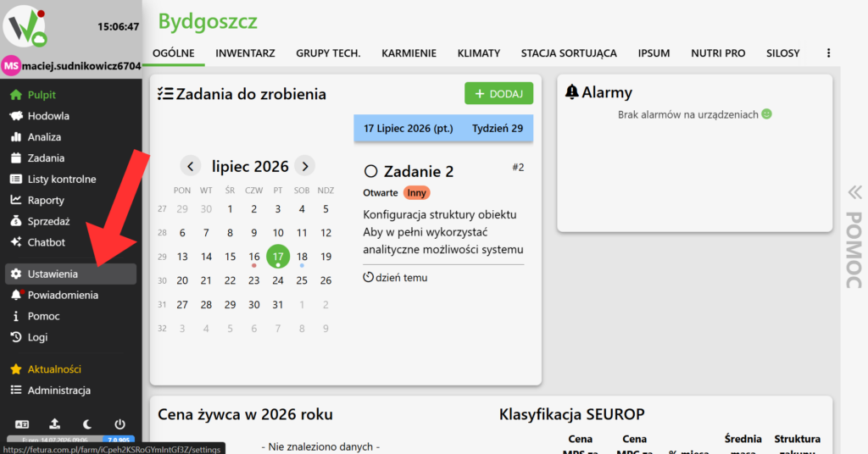The height and width of the screenshot is (454, 868).
Task: Switch to the STACJA SORTUJĄCA tab
Action: point(569,53)
